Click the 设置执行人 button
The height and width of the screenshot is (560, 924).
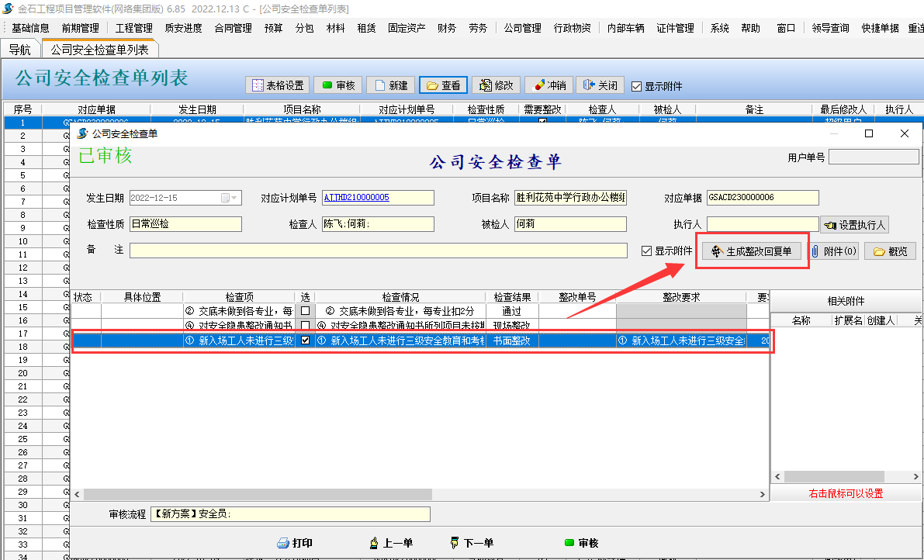(855, 225)
